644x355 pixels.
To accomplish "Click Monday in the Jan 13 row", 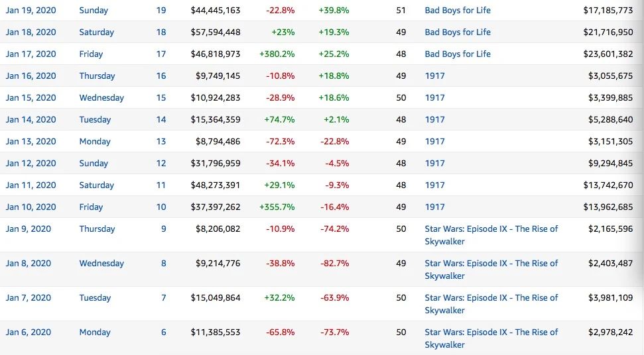I will [x=94, y=142].
